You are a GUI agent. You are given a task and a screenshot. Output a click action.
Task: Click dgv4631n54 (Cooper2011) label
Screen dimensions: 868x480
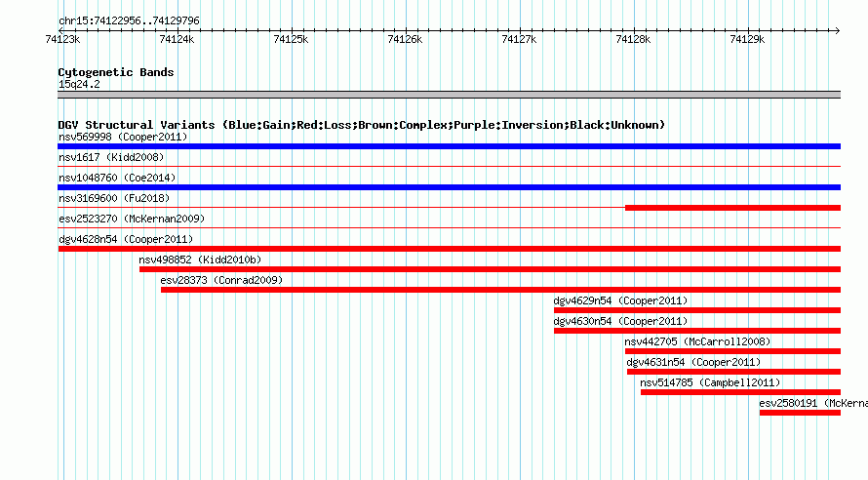[693, 362]
